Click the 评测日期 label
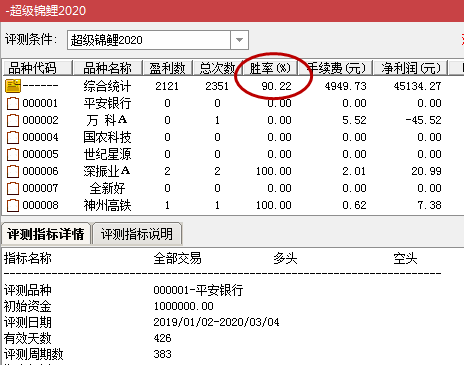Screen dimensions: 464x365 coord(28,322)
